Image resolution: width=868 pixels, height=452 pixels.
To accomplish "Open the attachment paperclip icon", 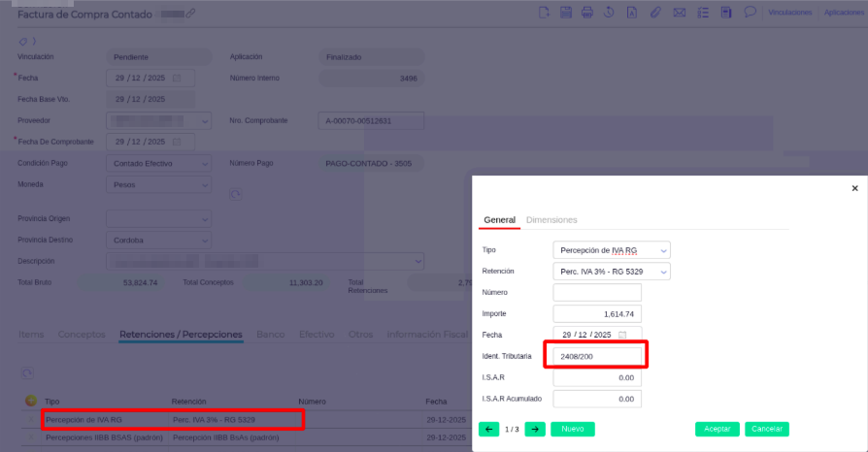I will 655,13.
